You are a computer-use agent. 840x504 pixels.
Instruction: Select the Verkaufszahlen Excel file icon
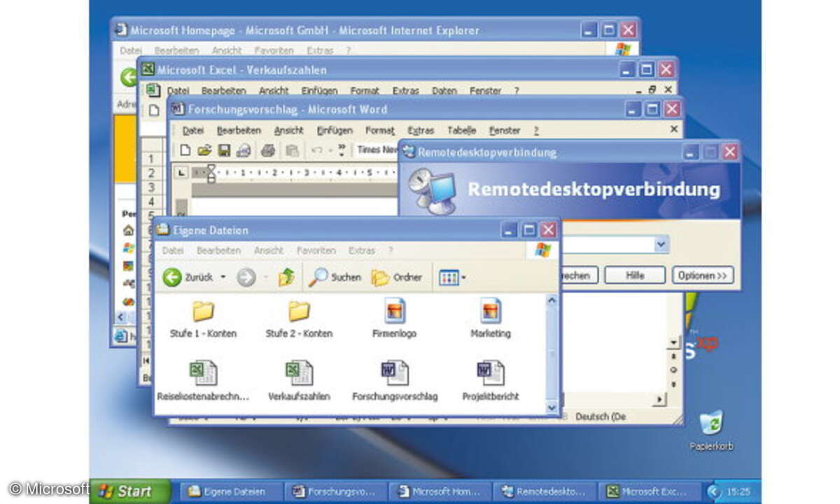tap(299, 372)
